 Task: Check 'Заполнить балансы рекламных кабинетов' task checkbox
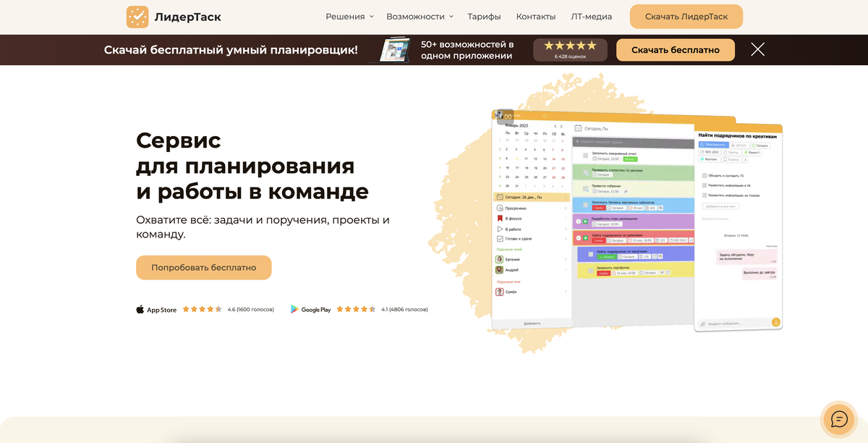(x=586, y=205)
